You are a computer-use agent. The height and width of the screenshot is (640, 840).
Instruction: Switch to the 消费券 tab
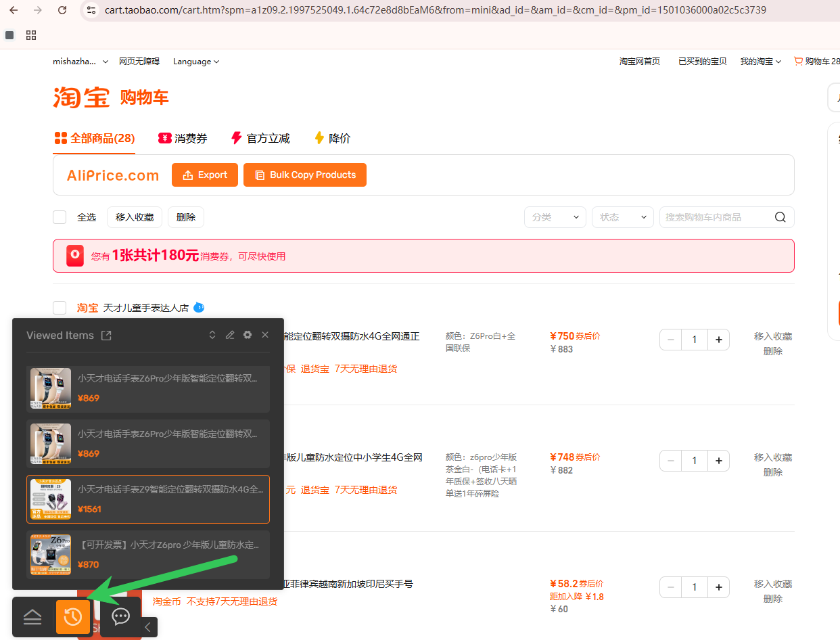(183, 138)
